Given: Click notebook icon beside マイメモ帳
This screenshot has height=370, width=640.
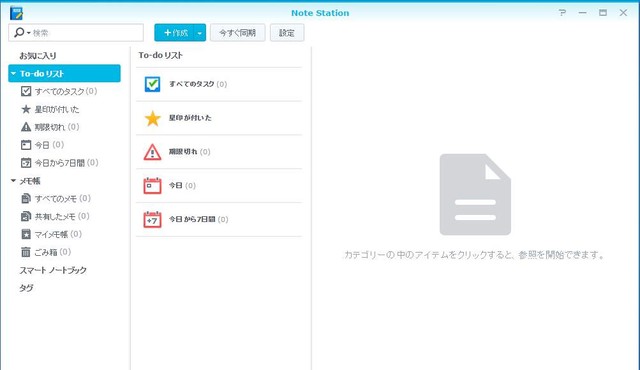Looking at the screenshot, I should tap(26, 234).
